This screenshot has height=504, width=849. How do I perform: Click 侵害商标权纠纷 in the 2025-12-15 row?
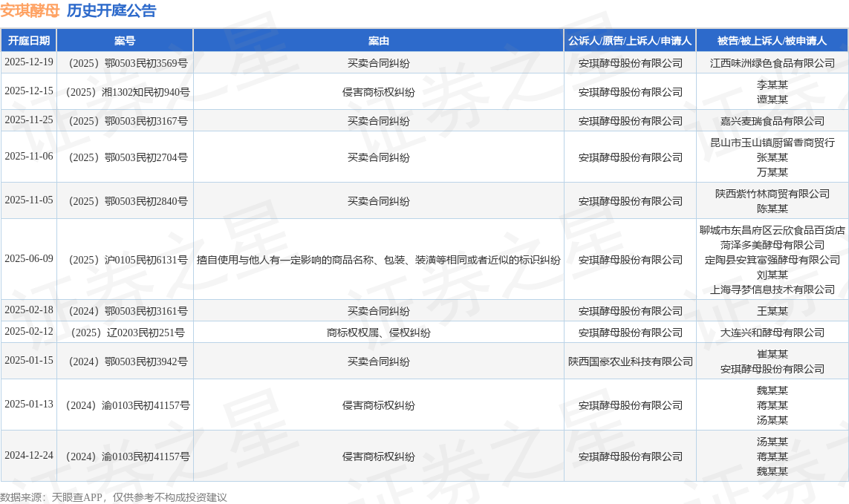tap(379, 92)
